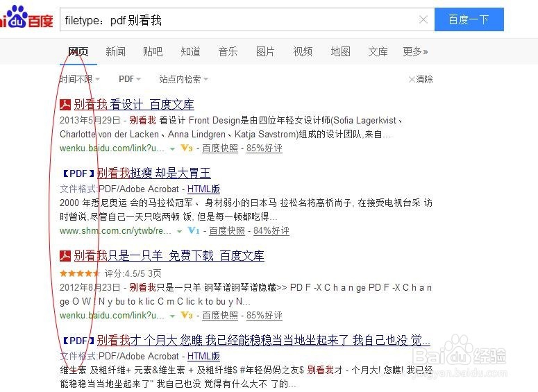
Task: Click the Baidu logo
Action: [26, 17]
